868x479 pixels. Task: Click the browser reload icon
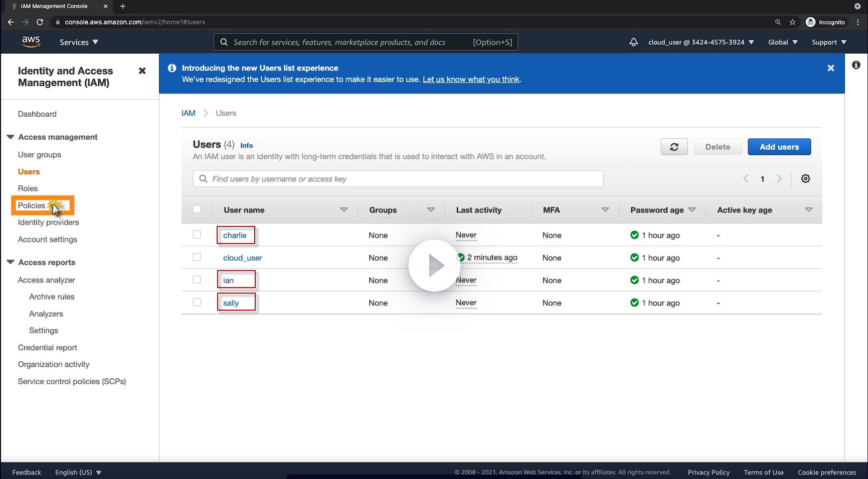pos(40,22)
